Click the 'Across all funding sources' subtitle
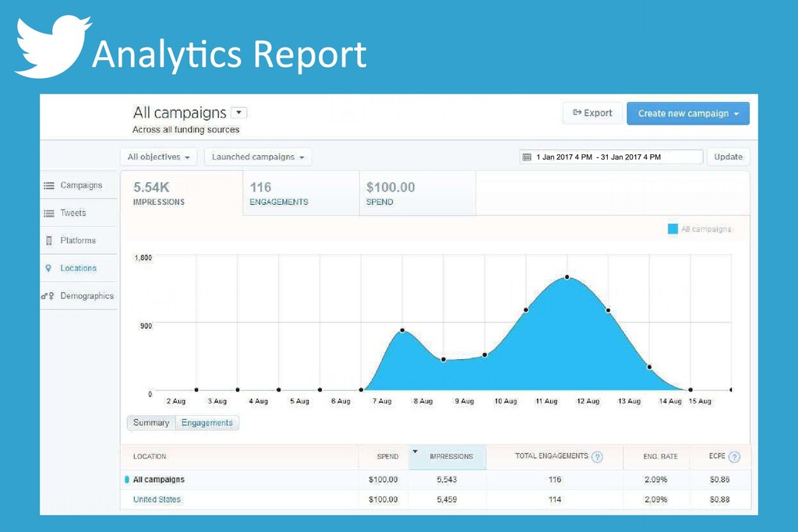The image size is (798, 532). (185, 130)
